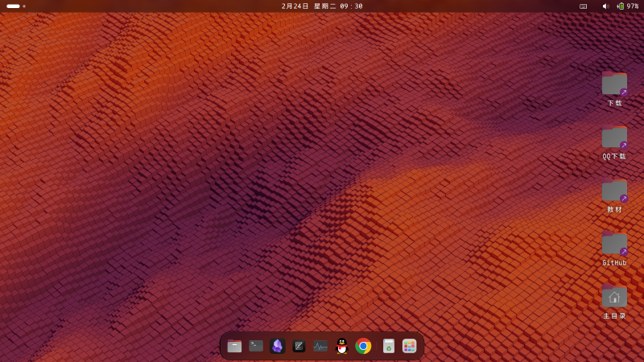Launch QQ penguin app from the dock
The image size is (644, 362).
(x=341, y=346)
